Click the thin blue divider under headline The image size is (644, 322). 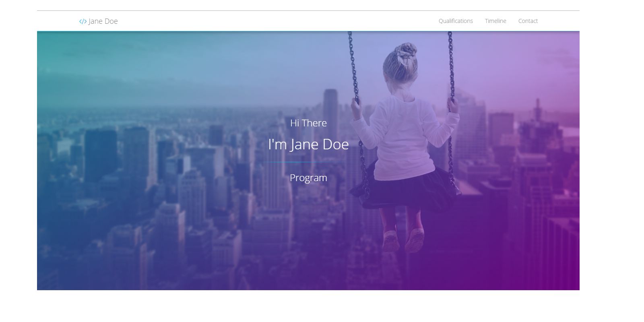coord(301,162)
